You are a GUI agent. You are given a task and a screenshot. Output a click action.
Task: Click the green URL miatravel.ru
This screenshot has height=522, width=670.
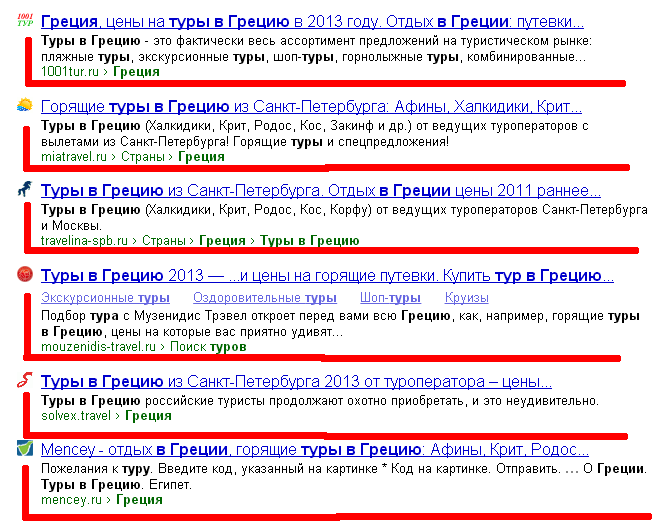(x=74, y=156)
